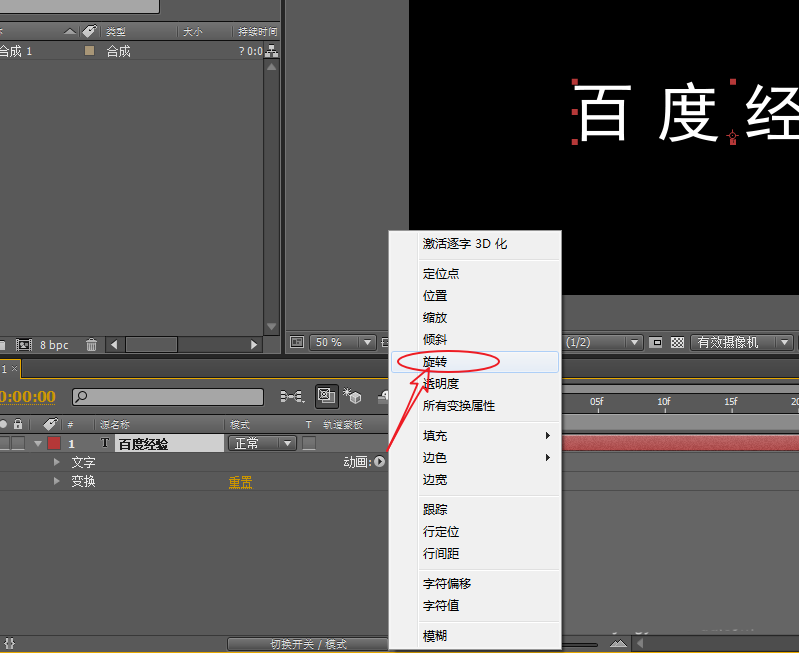Click the right arrow of the project horizontal scrollbar
Image resolution: width=799 pixels, height=653 pixels.
(254, 345)
